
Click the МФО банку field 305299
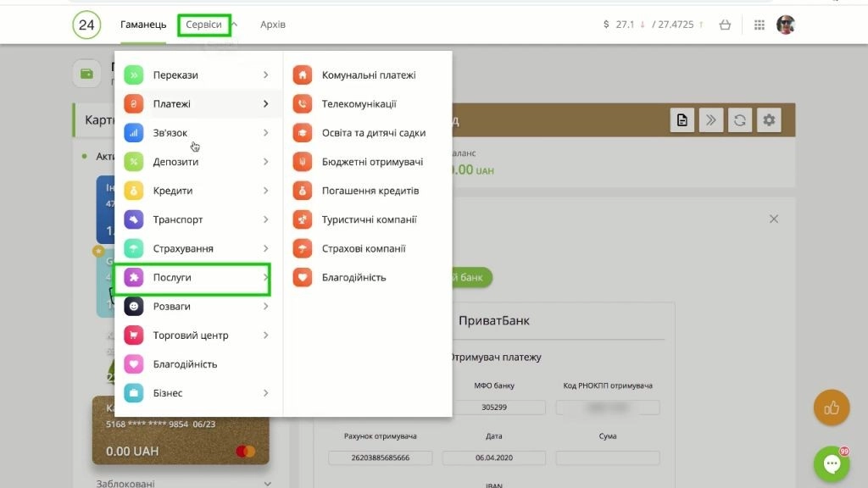pyautogui.click(x=494, y=408)
